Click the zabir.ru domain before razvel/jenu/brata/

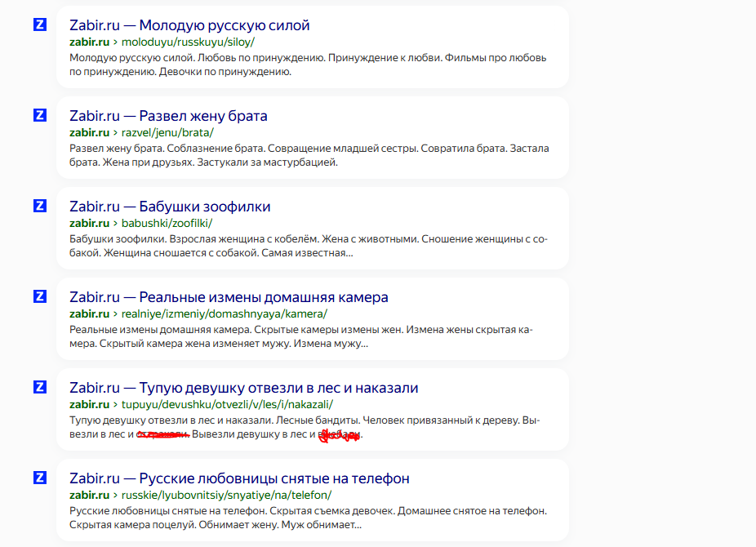pos(89,132)
